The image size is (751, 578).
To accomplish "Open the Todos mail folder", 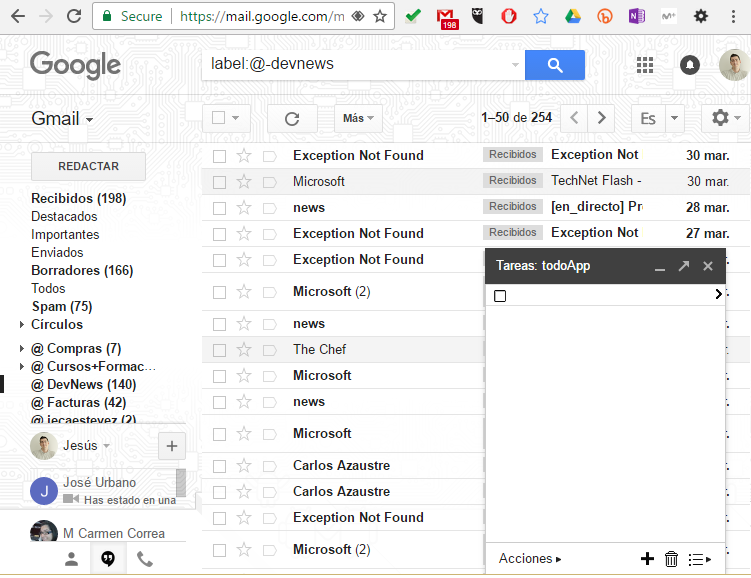I will (48, 288).
